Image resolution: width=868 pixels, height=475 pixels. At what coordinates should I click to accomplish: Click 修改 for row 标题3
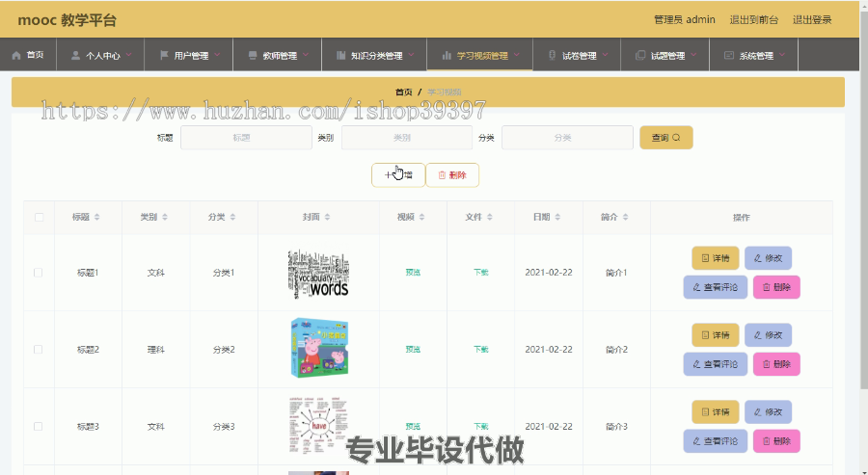(768, 412)
